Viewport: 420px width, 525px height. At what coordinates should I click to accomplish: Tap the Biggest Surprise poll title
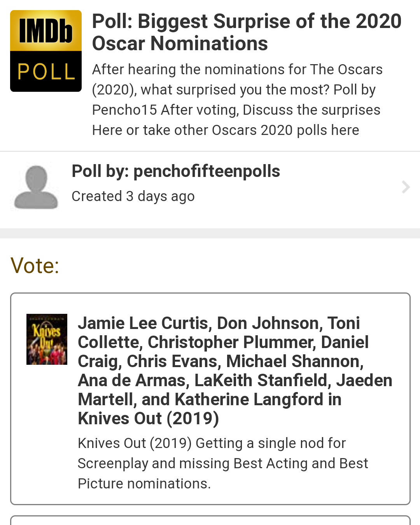pos(246,32)
